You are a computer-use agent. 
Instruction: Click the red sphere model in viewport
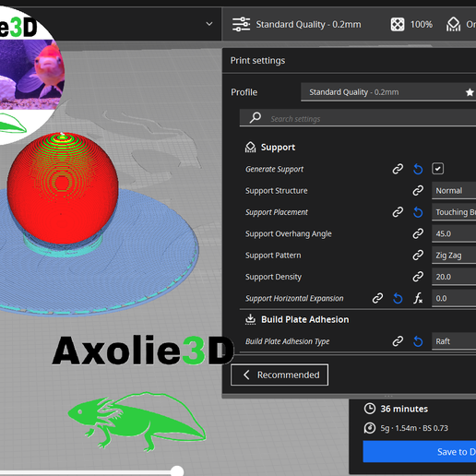coord(63,188)
